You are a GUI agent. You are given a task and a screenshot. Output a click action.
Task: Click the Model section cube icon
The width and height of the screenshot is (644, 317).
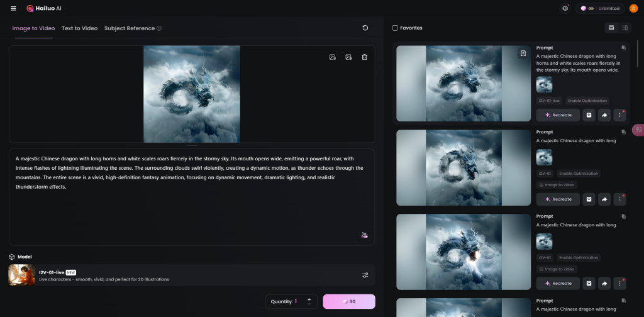click(x=11, y=257)
